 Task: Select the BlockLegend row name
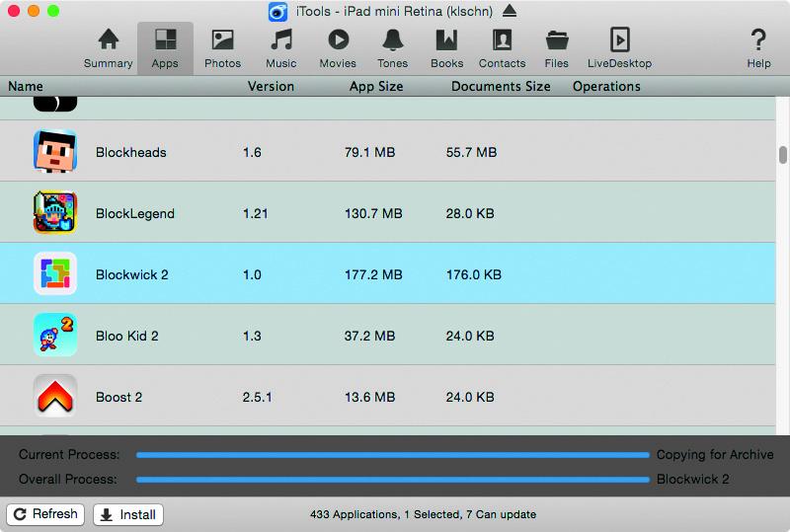pyautogui.click(x=135, y=213)
